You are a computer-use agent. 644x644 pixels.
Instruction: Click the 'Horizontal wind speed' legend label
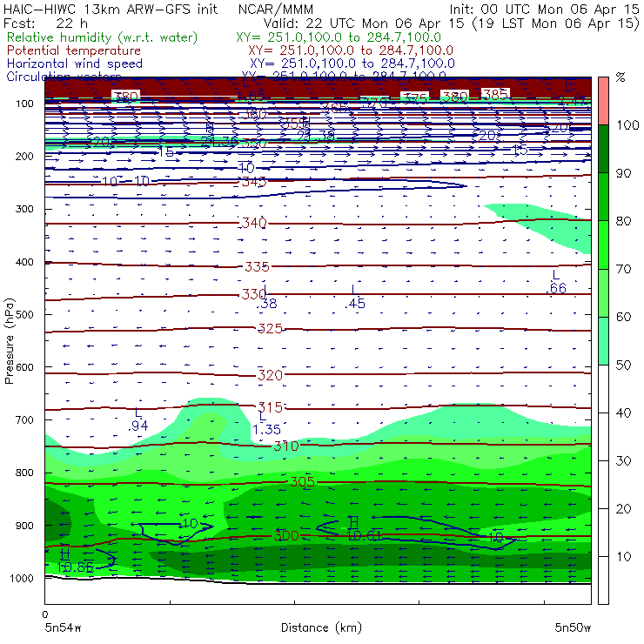[75, 64]
